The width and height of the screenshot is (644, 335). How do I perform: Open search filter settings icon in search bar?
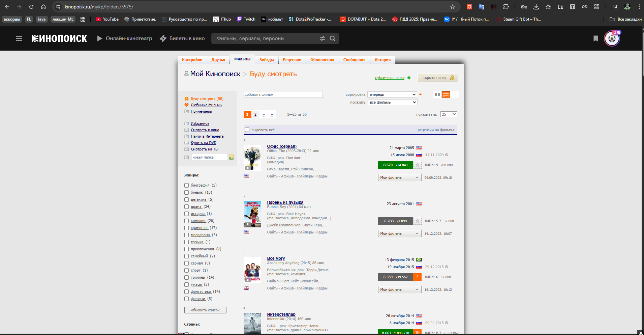click(323, 38)
